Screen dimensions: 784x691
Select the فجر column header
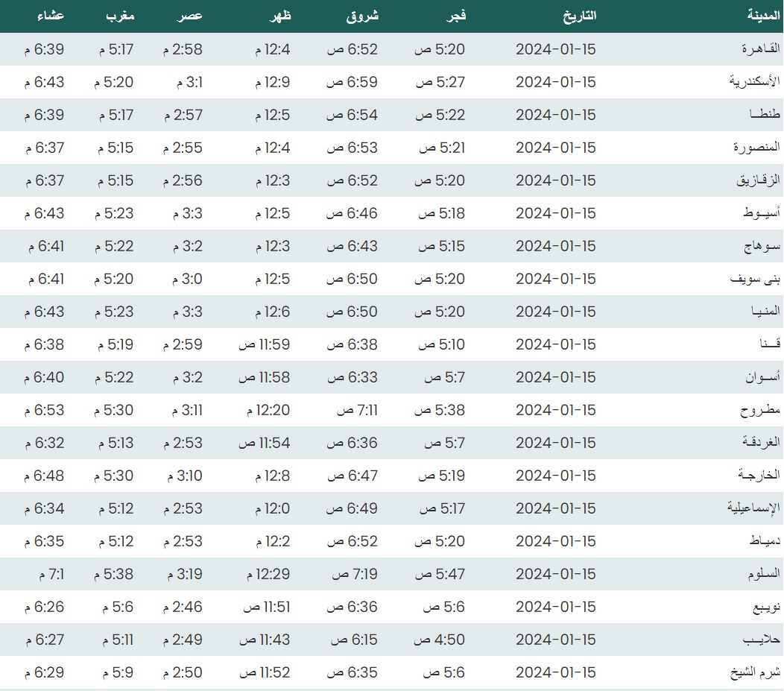[454, 16]
